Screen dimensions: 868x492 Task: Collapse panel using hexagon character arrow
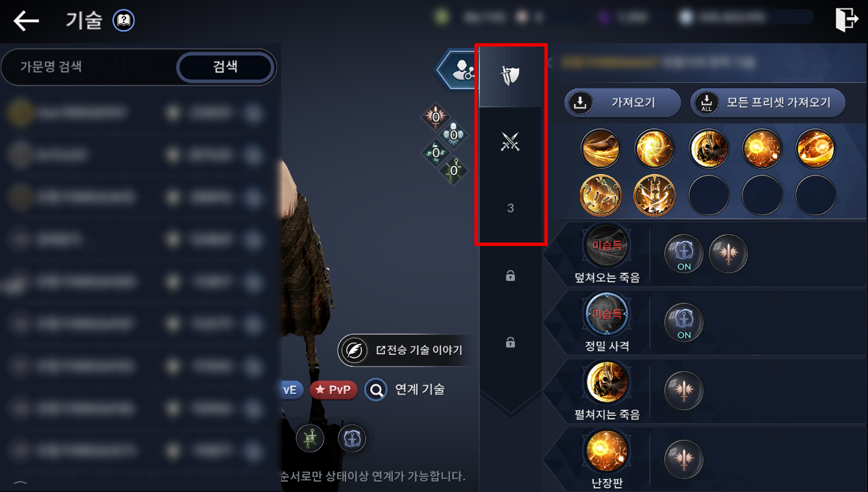pyautogui.click(x=457, y=69)
